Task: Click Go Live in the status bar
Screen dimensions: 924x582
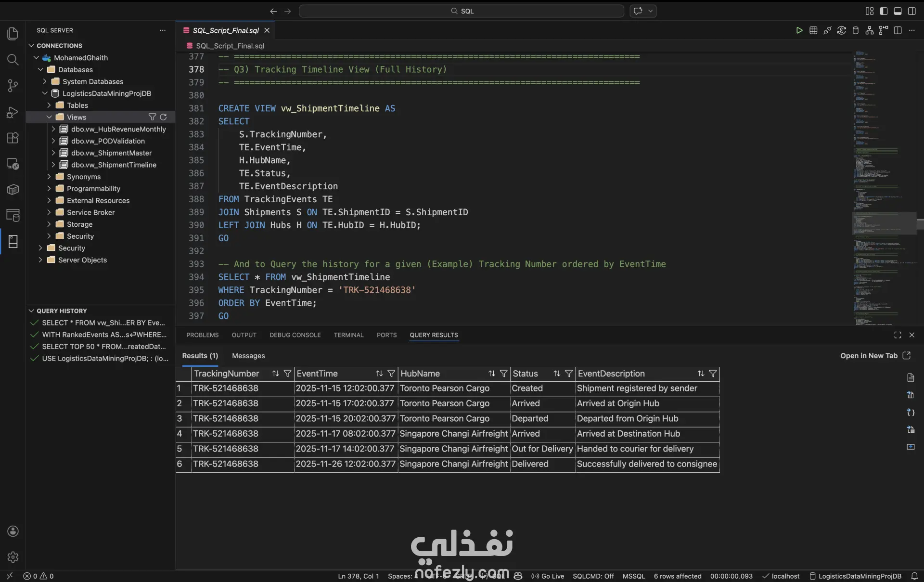Action: (548, 576)
